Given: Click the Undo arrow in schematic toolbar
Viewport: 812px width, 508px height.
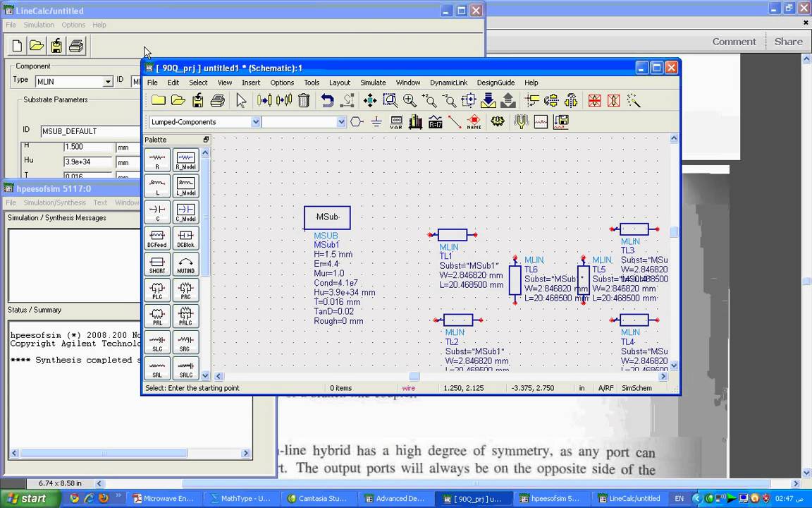Looking at the screenshot, I should click(x=327, y=101).
